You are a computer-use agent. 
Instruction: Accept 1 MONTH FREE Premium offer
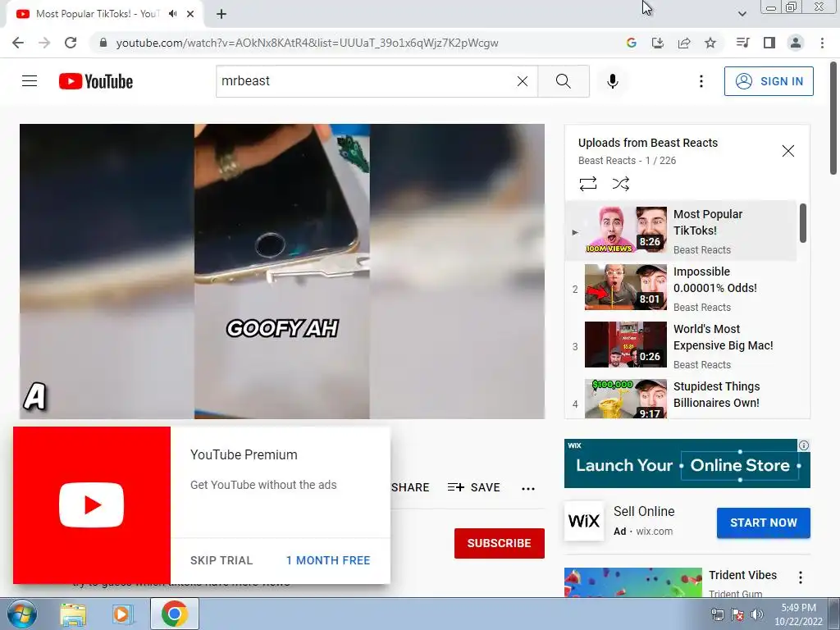click(328, 560)
